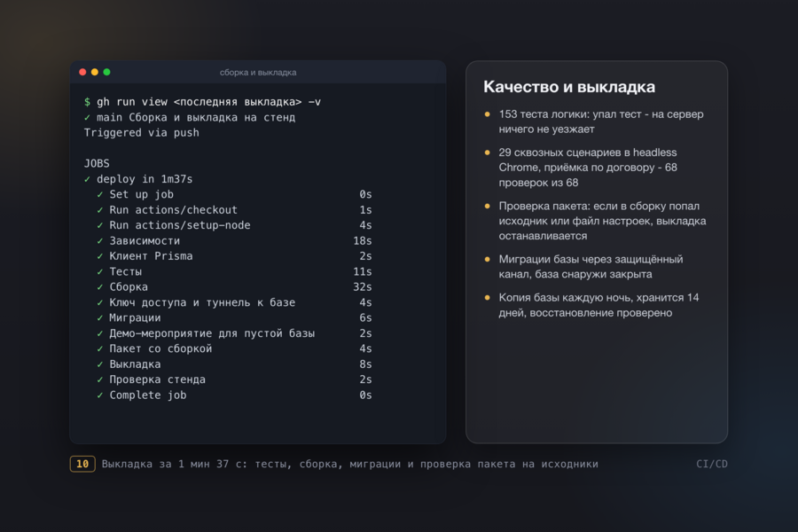Select the bullet starting '153 теста логики'
798x532 pixels.
[x=600, y=121]
